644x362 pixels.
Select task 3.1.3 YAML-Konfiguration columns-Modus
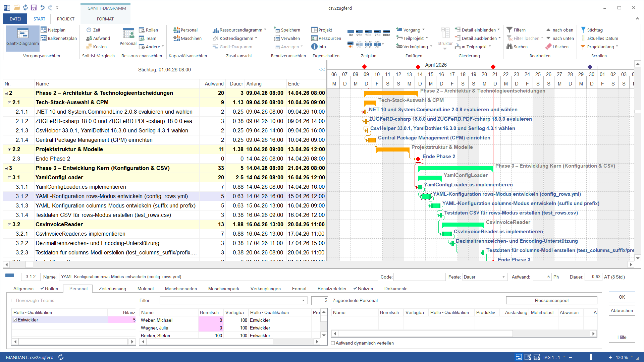coord(164,206)
